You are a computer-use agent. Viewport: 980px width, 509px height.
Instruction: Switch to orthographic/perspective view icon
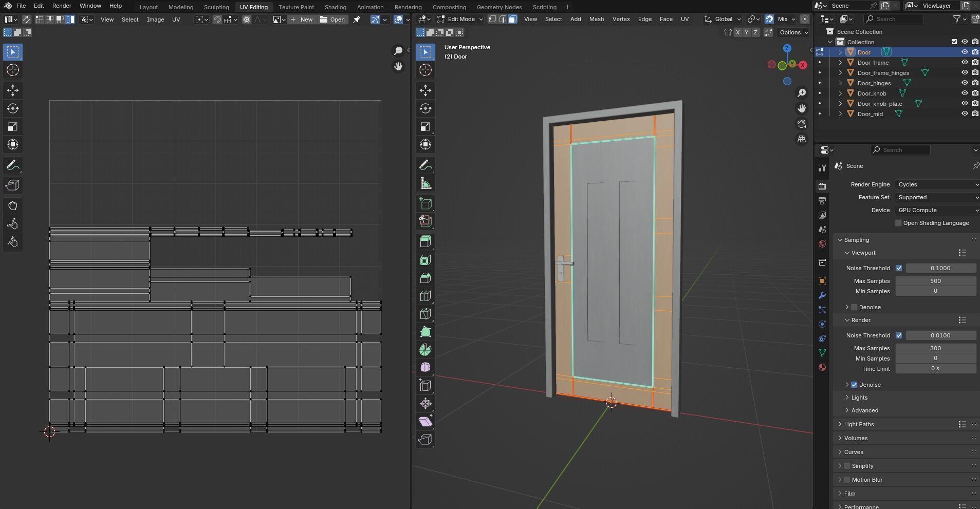pyautogui.click(x=802, y=139)
